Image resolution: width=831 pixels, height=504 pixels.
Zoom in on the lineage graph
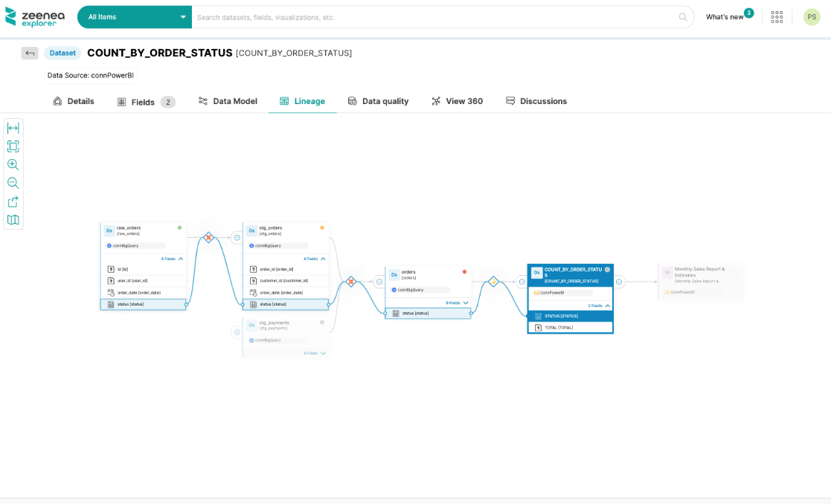13,165
